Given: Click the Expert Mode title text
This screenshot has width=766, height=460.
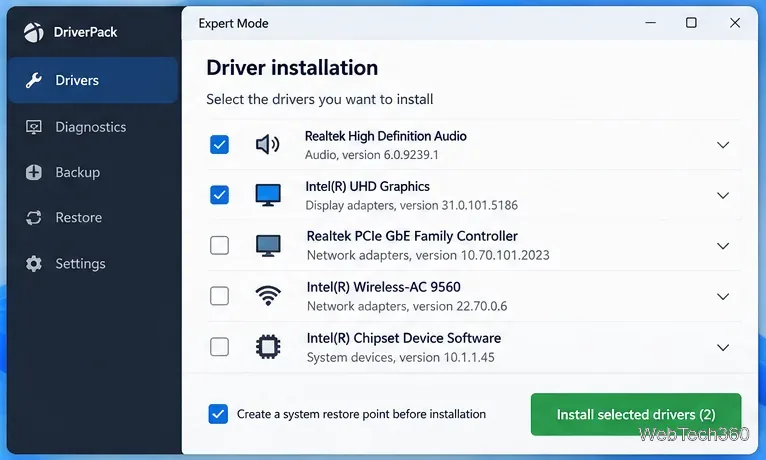Looking at the screenshot, I should tap(234, 23).
